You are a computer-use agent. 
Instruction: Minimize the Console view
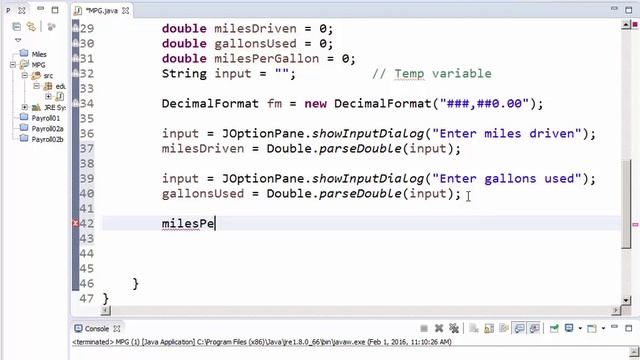(614, 327)
